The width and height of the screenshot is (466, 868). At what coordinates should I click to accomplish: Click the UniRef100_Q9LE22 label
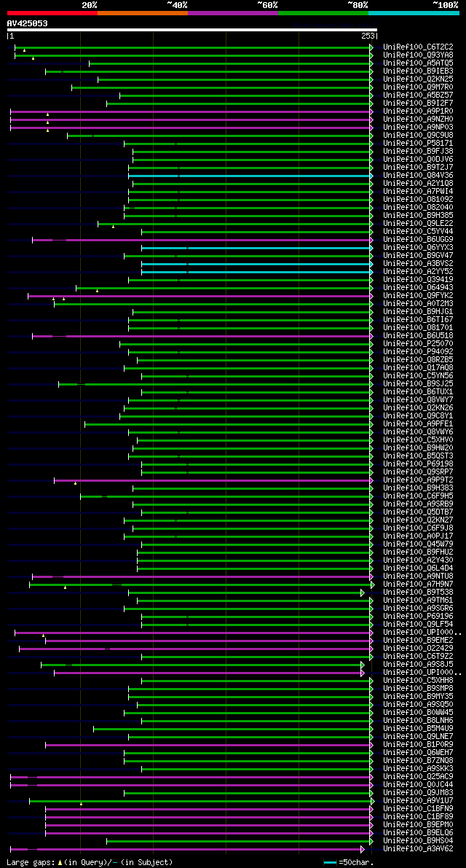[418, 224]
